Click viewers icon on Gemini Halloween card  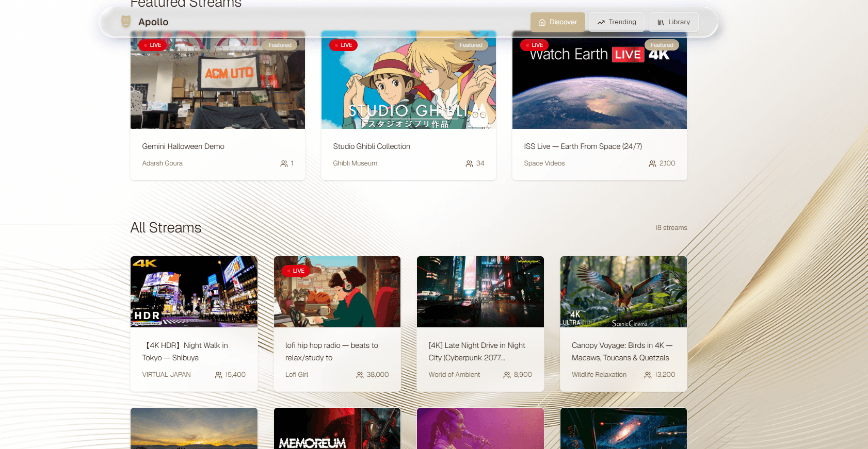284,163
